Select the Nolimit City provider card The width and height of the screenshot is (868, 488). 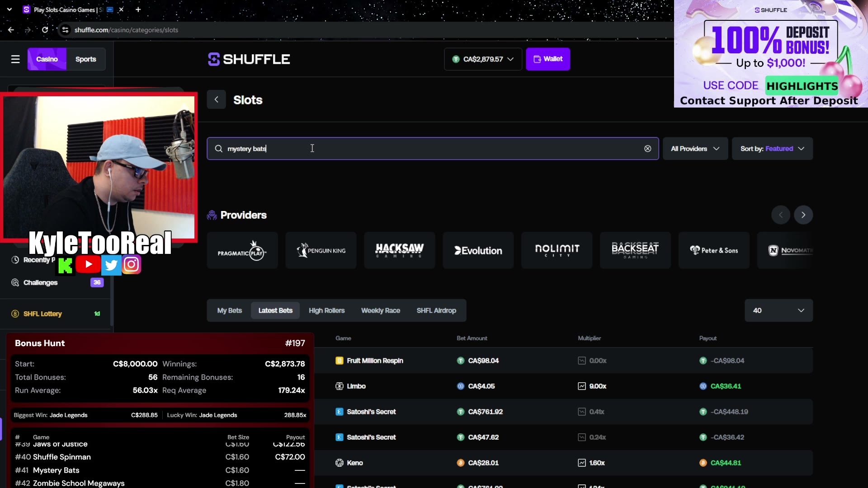(x=557, y=250)
